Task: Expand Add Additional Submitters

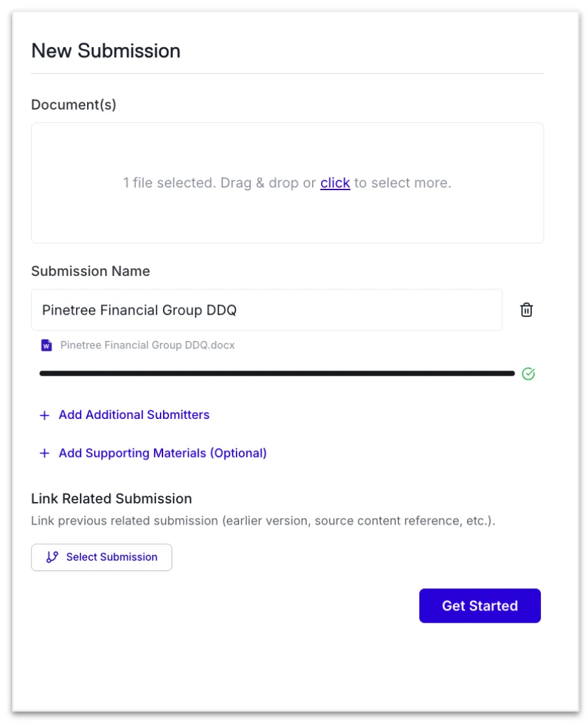Action: click(124, 415)
